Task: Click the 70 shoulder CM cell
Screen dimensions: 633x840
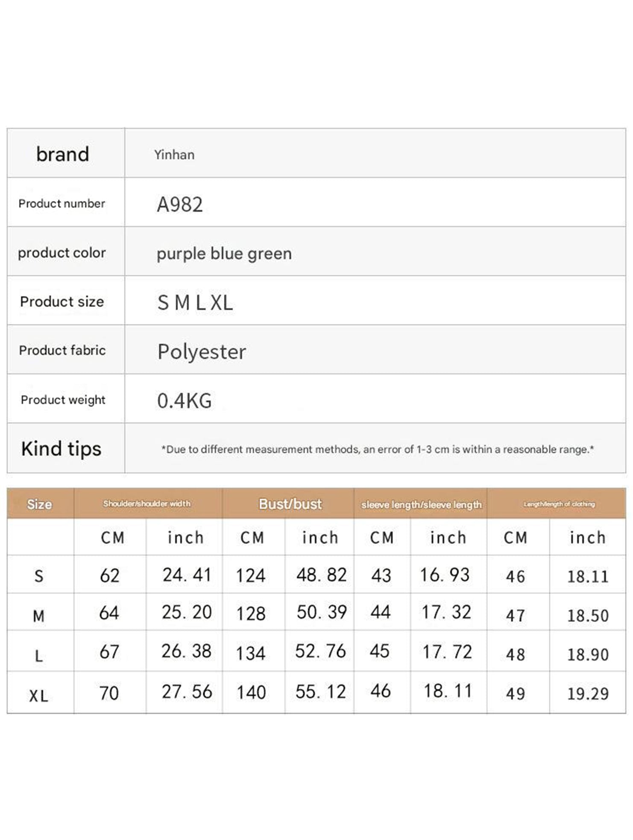Action: [109, 693]
